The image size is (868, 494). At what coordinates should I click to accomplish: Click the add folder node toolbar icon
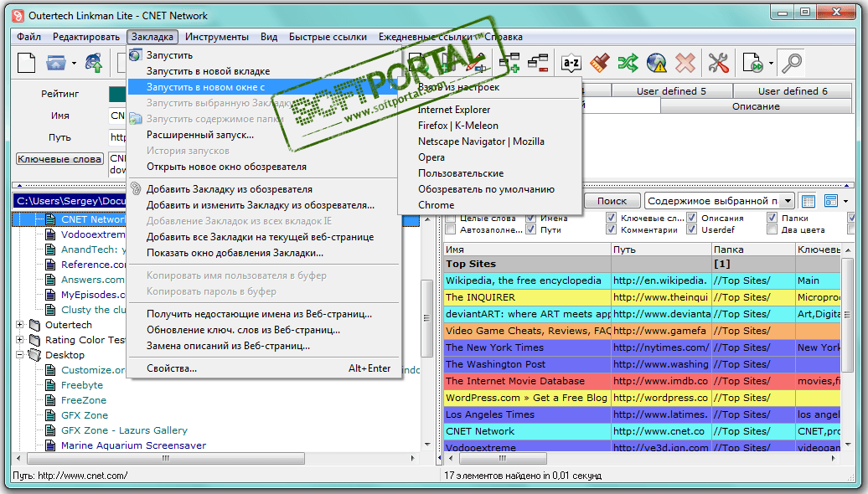[509, 63]
